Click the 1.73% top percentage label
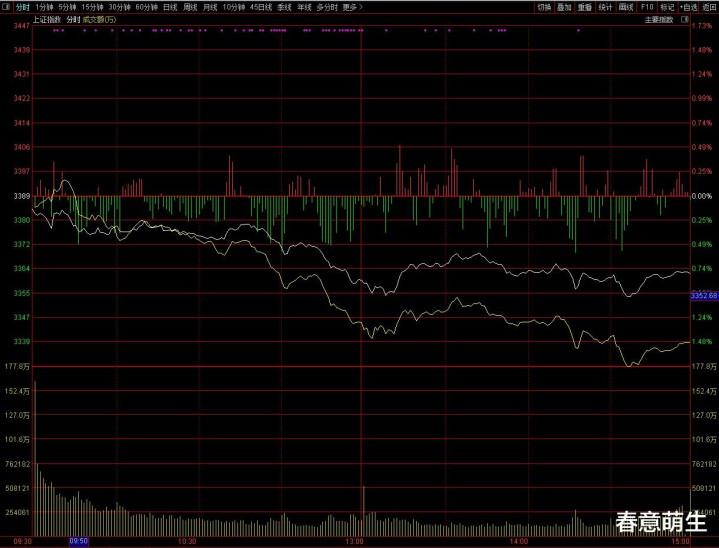 point(702,26)
